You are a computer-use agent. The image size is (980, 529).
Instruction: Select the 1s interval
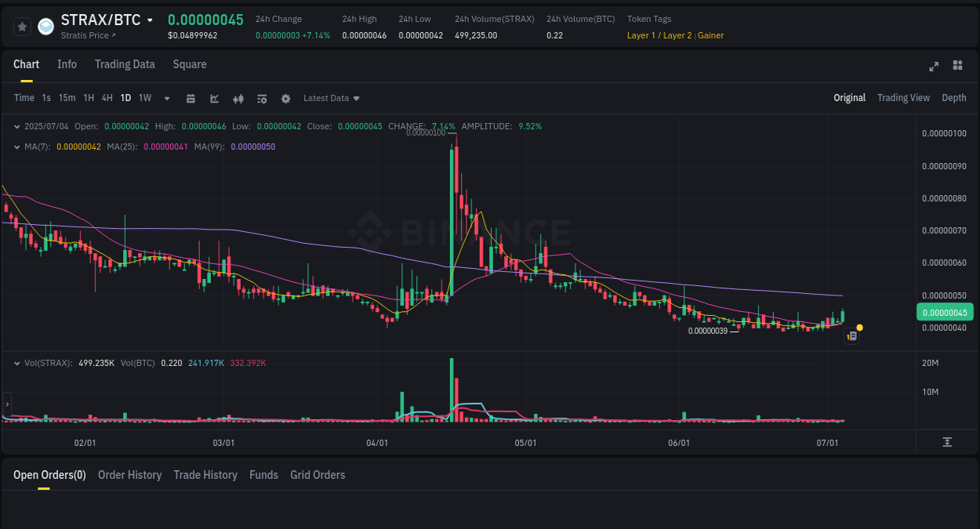(46, 98)
